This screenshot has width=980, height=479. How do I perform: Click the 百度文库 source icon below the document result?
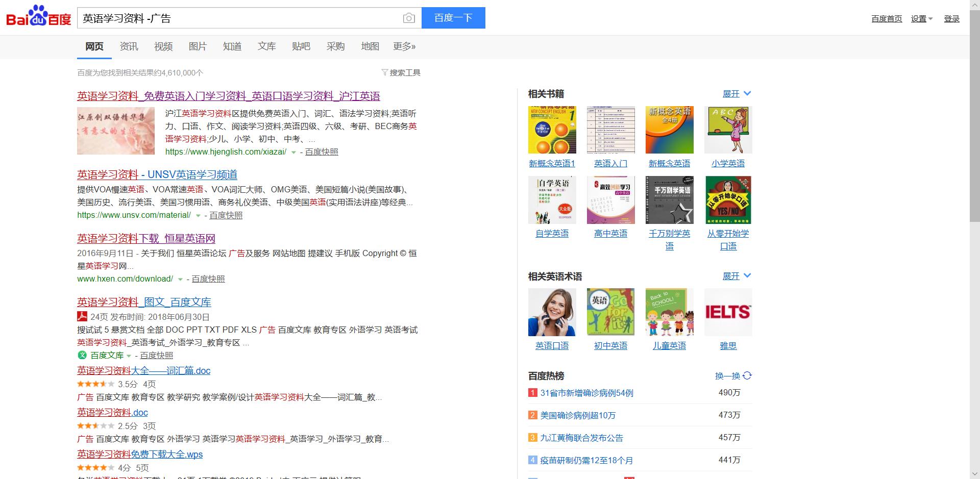[83, 355]
